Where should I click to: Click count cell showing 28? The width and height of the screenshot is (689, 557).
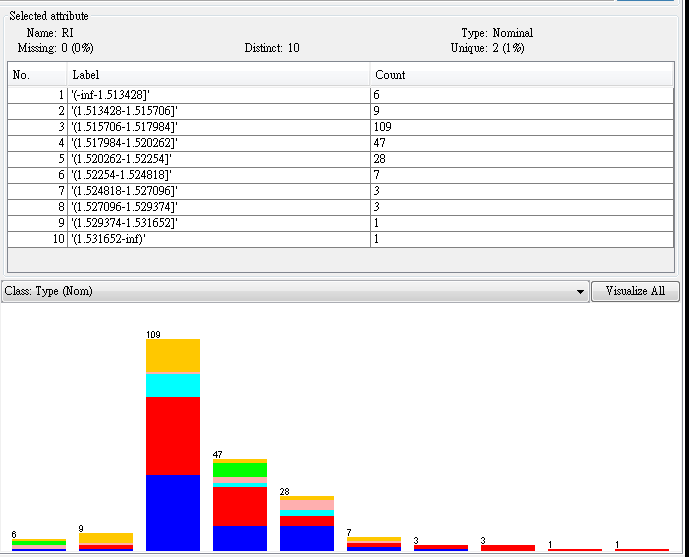point(522,159)
